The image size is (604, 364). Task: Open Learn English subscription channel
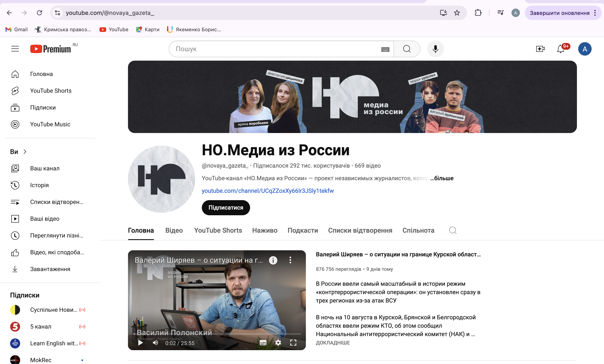[x=50, y=343]
